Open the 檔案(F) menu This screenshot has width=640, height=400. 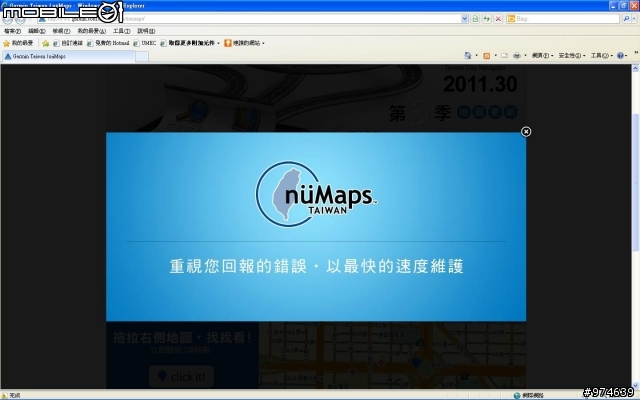[x=12, y=31]
